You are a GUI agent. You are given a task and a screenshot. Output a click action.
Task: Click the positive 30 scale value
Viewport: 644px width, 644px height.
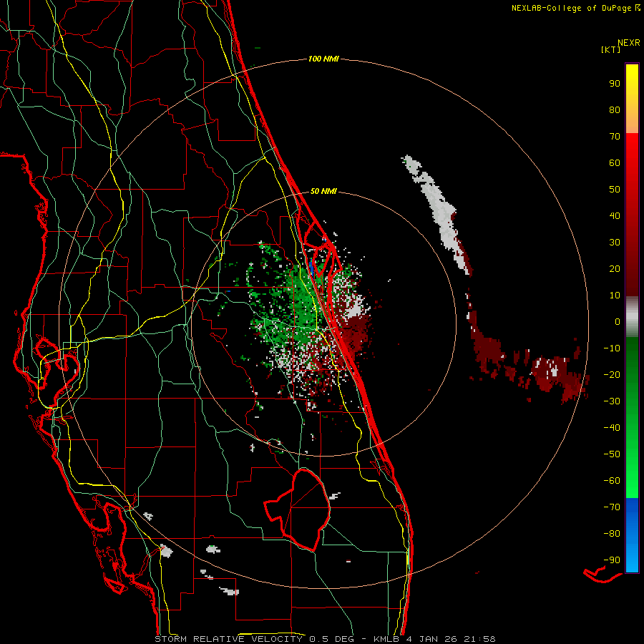click(x=615, y=243)
